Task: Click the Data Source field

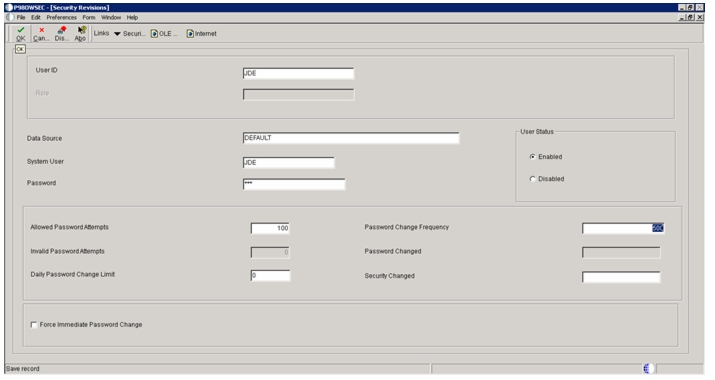Action: tap(351, 138)
